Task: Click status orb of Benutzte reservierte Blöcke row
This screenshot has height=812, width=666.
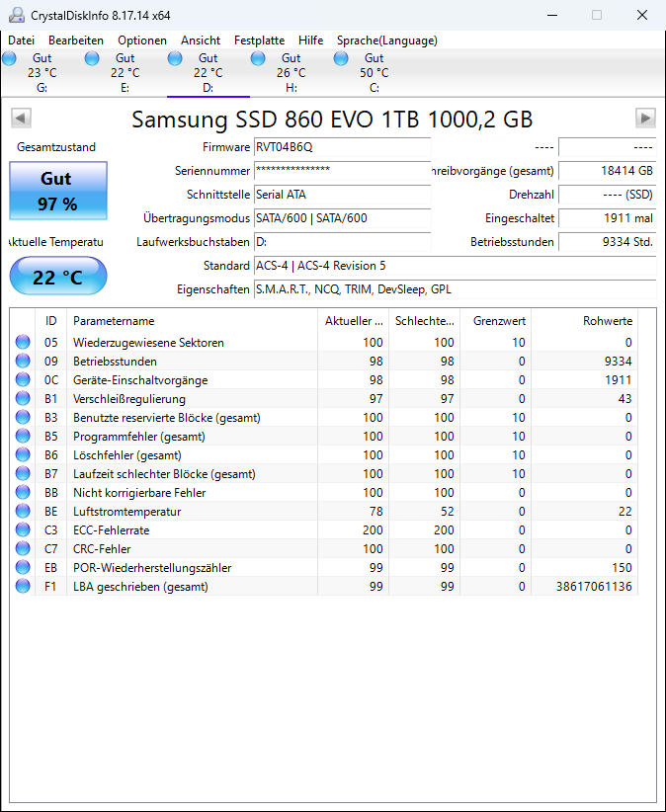Action: [23, 418]
